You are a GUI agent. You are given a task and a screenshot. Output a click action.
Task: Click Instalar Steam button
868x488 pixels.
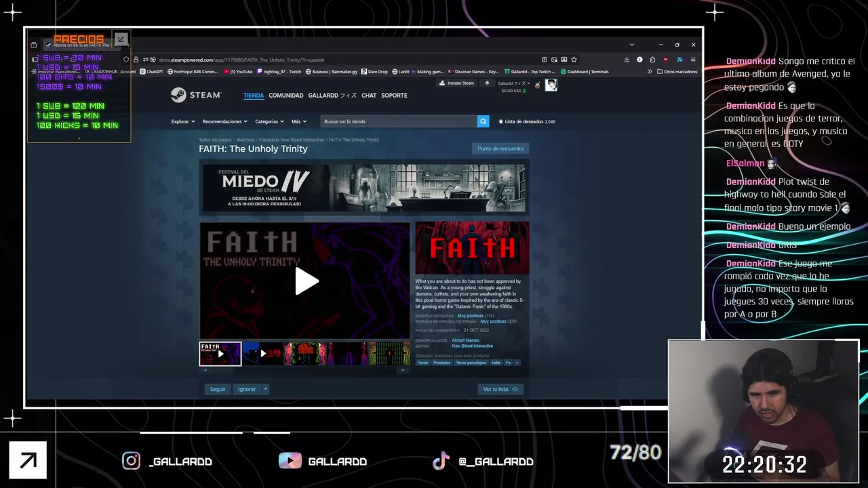pyautogui.click(x=456, y=83)
